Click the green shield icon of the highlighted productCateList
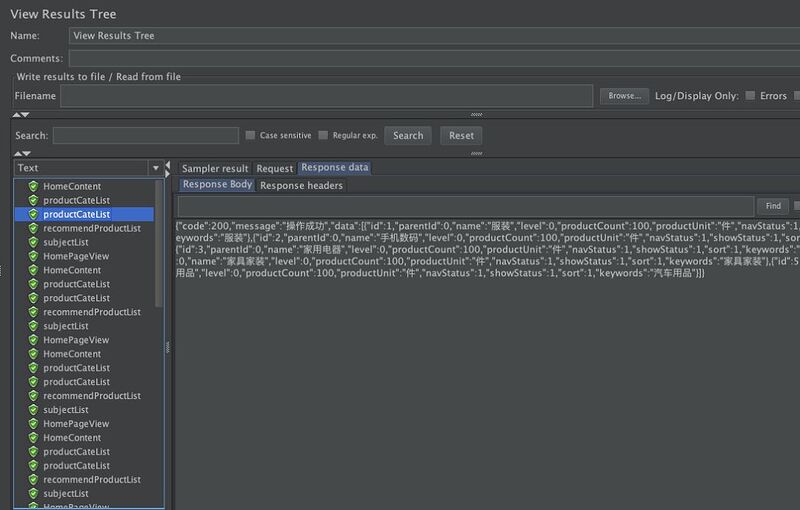The width and height of the screenshot is (800, 510). [x=34, y=214]
